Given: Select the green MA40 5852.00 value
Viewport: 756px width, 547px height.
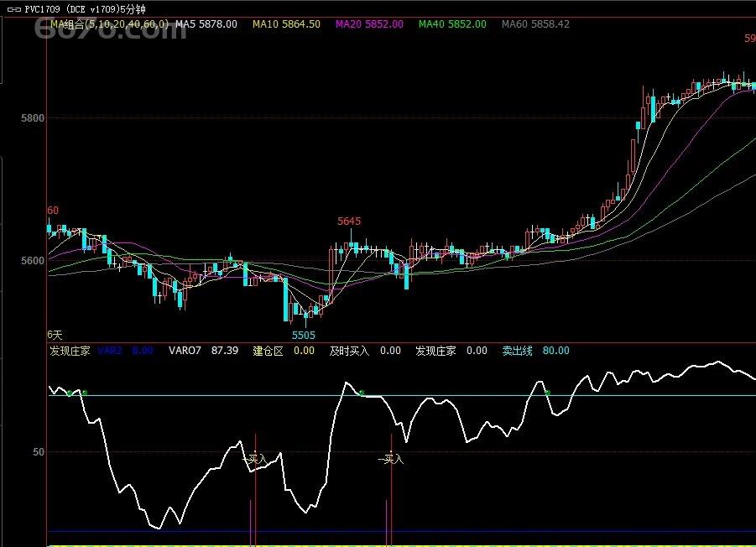Looking at the screenshot, I should (x=452, y=24).
